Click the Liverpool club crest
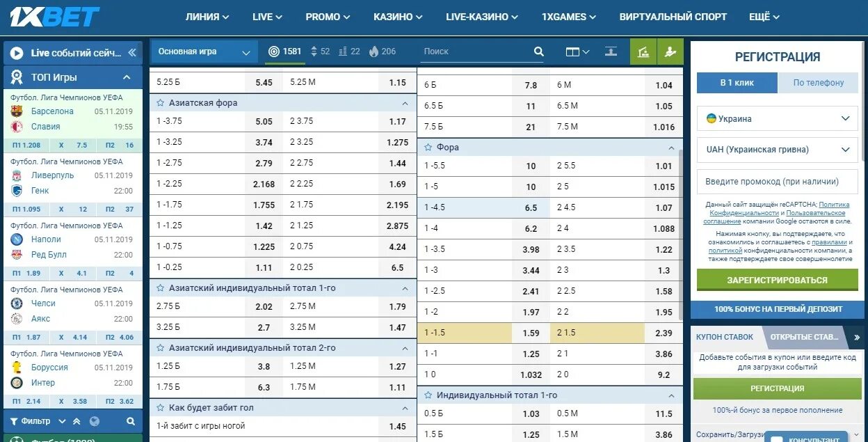 click(x=17, y=175)
